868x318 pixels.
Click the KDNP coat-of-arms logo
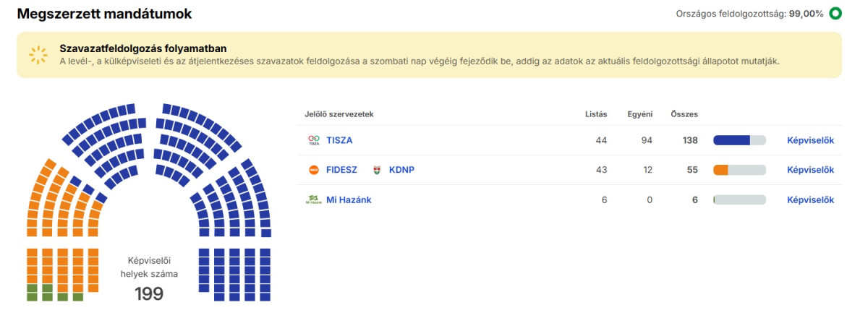coord(376,170)
